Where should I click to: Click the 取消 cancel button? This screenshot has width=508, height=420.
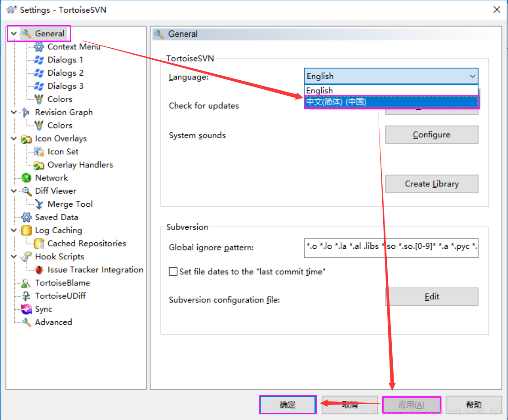350,405
